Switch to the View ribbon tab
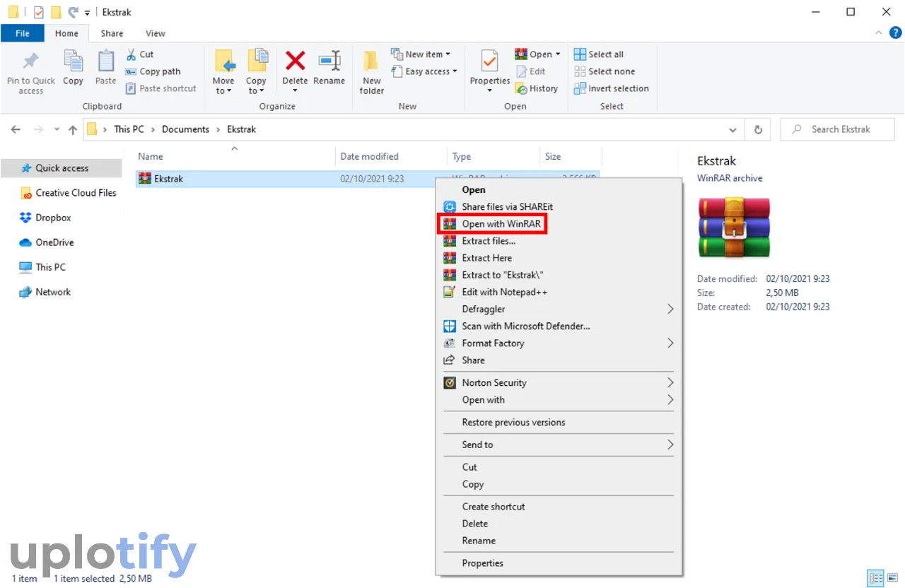 [156, 33]
